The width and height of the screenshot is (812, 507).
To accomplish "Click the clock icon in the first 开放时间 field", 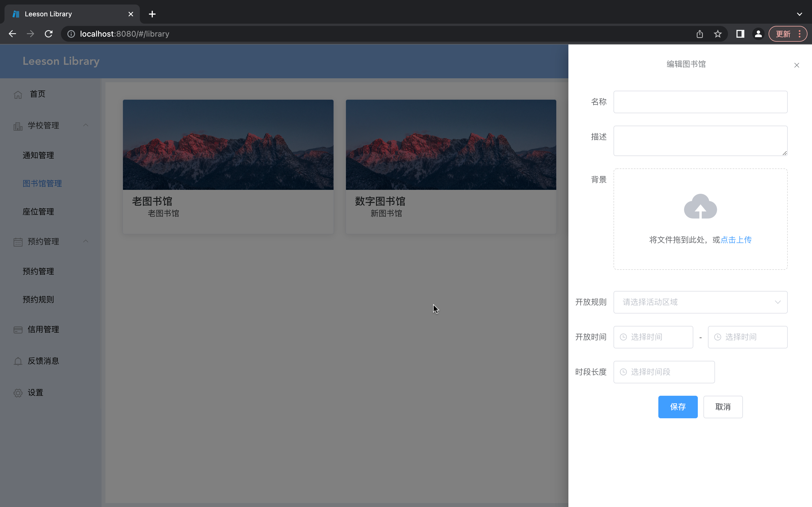I will pos(623,337).
